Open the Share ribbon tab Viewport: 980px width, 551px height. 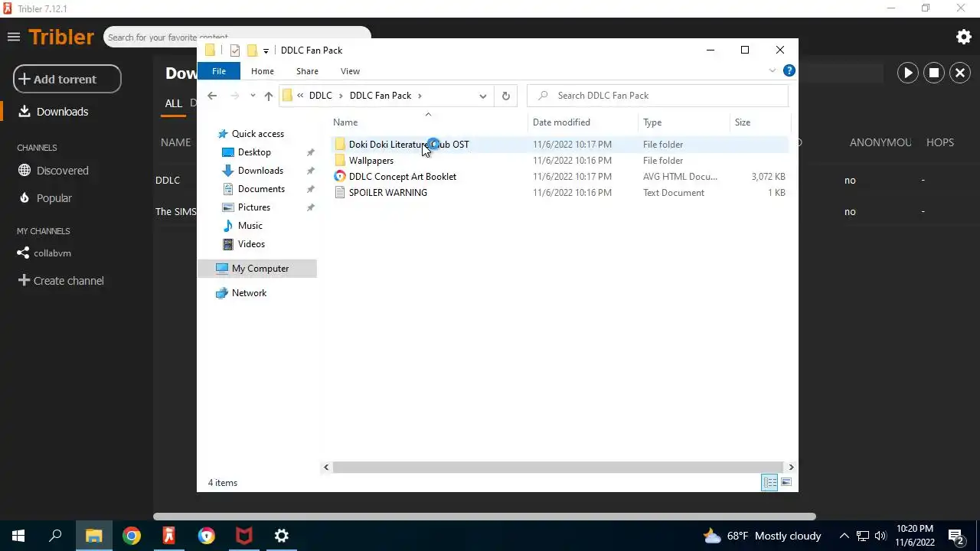pos(307,71)
